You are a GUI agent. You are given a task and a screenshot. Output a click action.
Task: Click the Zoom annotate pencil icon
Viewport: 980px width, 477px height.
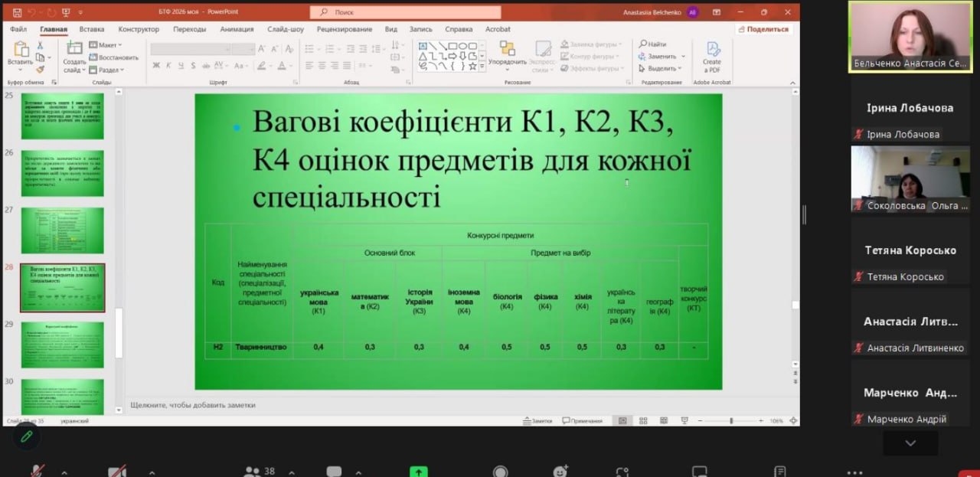26,436
